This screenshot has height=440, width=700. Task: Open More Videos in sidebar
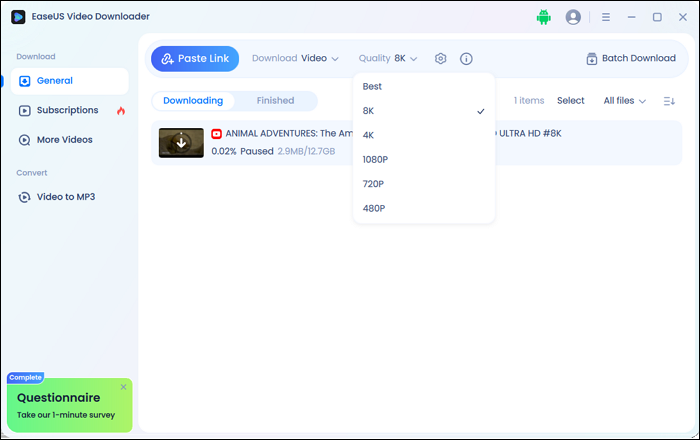click(x=70, y=140)
